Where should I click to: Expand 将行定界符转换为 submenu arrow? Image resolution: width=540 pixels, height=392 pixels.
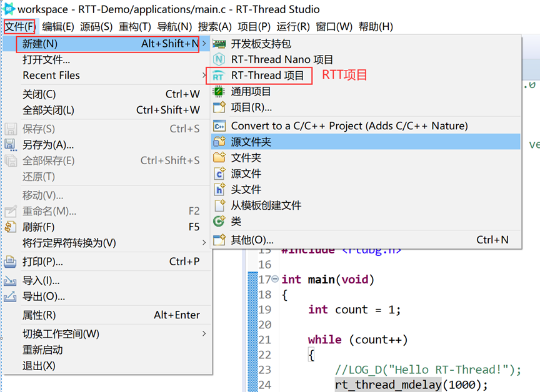(x=204, y=243)
